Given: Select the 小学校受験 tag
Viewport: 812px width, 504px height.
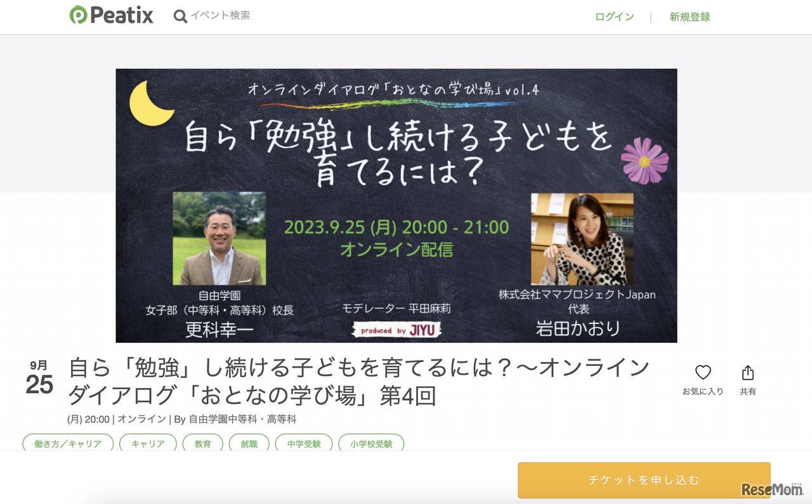Looking at the screenshot, I should (x=371, y=443).
